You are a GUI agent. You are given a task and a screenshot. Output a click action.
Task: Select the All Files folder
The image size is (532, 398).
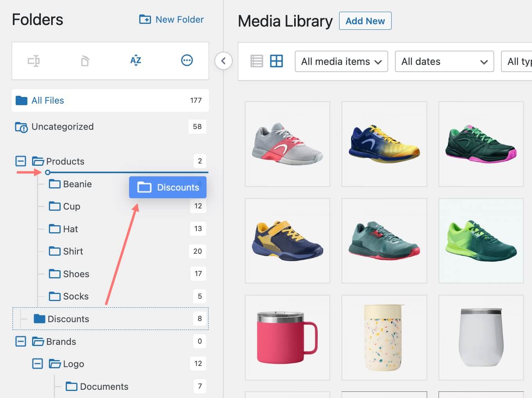(110, 100)
